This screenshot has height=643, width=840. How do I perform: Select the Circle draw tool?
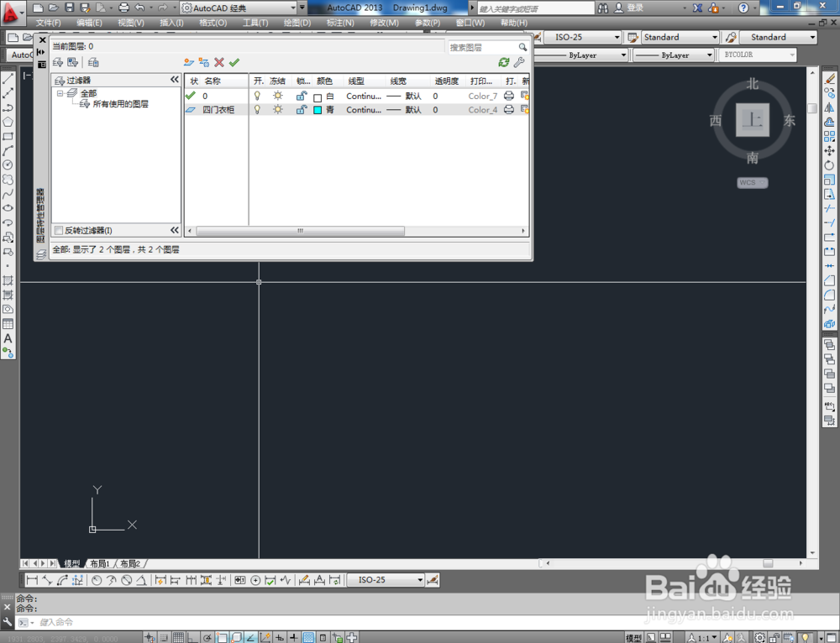coord(8,165)
